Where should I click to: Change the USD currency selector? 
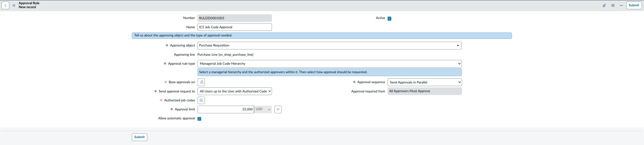coord(263,109)
